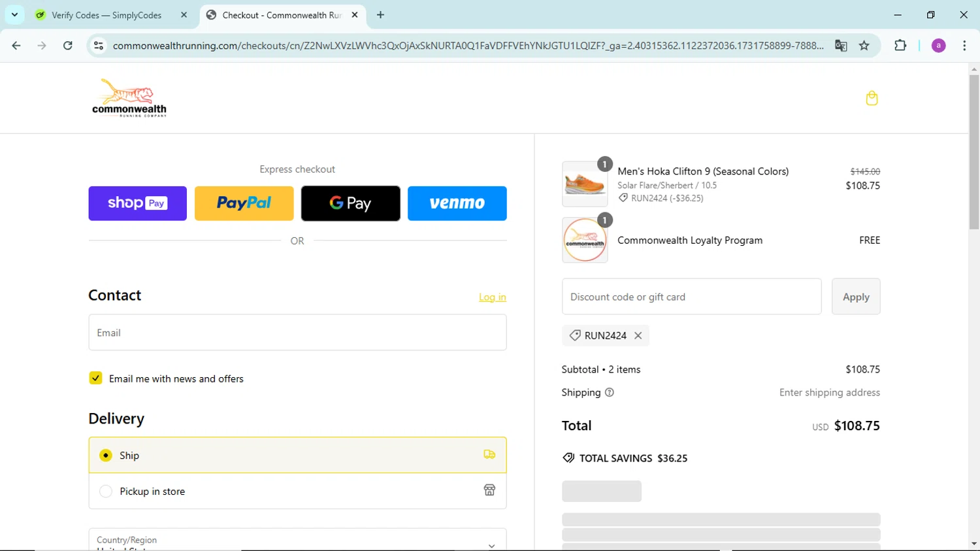
Task: Open the browser extensions menu
Action: coord(900,46)
